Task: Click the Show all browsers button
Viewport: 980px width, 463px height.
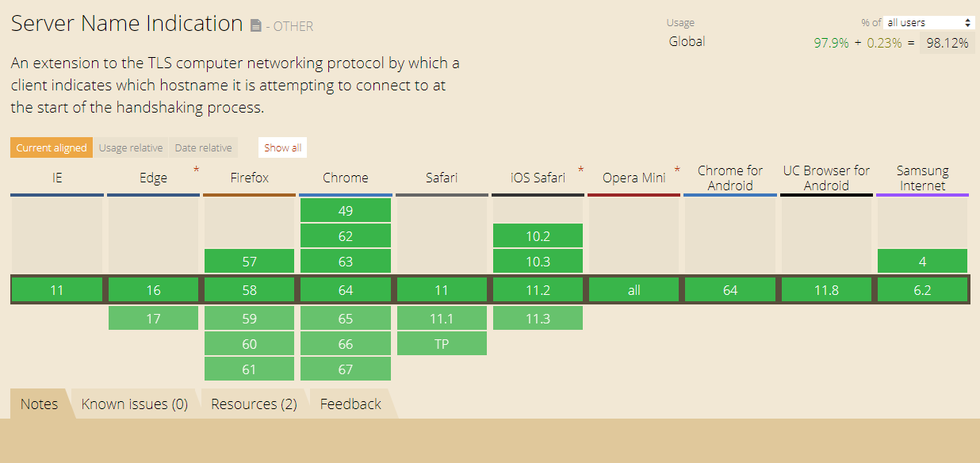Action: pos(282,147)
